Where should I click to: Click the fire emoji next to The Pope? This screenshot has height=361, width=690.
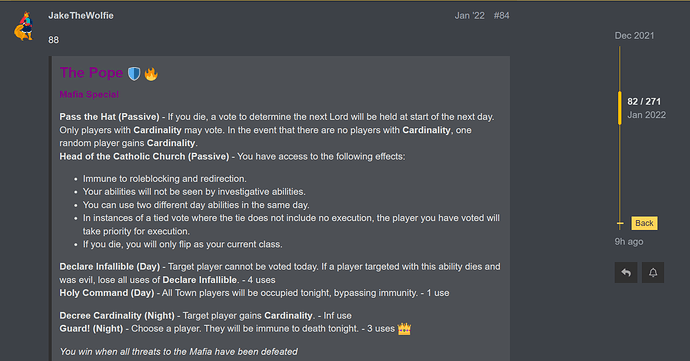[151, 74]
